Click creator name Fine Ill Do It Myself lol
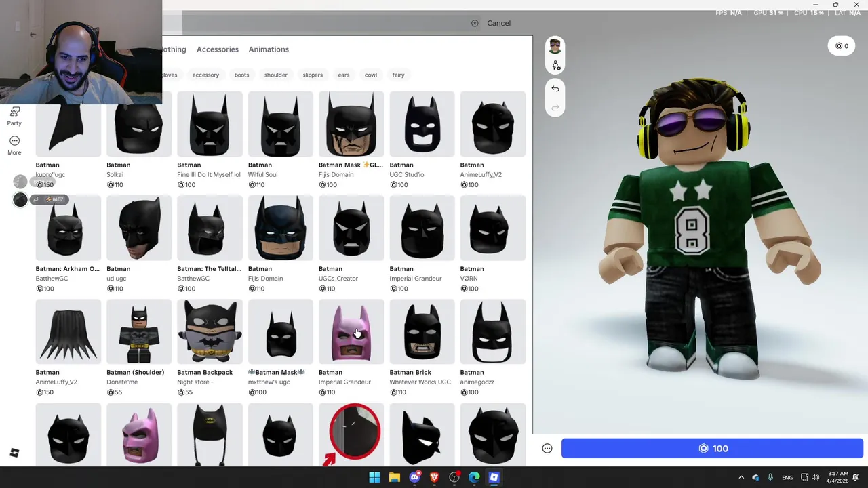 (209, 175)
